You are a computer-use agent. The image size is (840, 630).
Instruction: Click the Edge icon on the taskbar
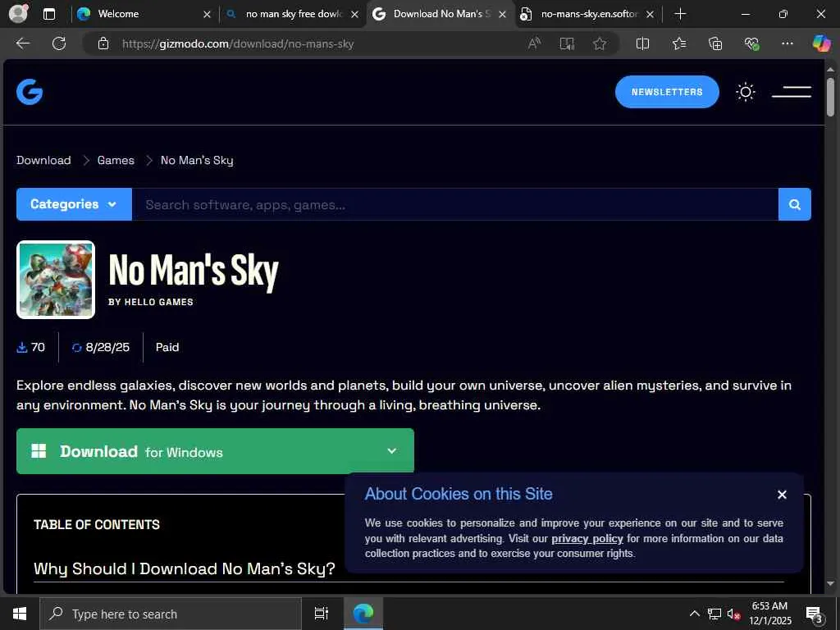click(x=363, y=614)
